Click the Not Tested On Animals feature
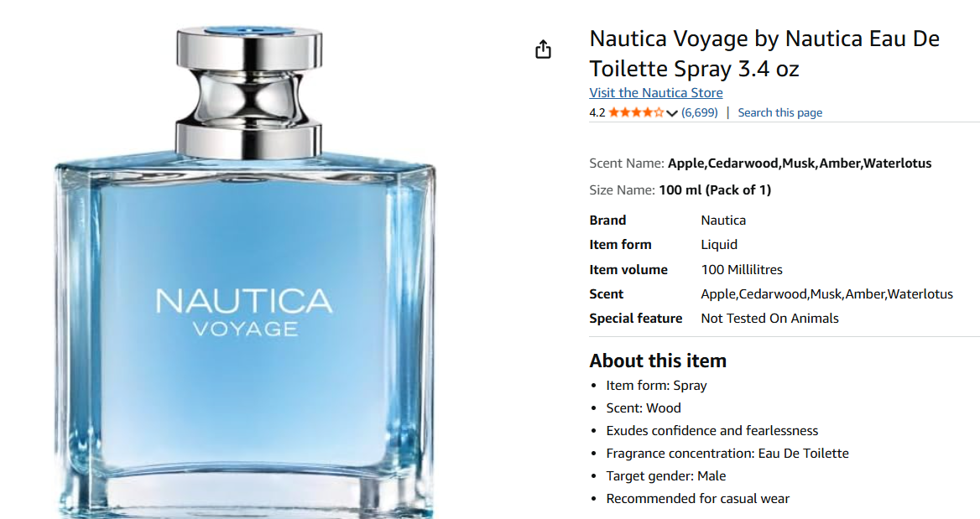This screenshot has width=980, height=519. [x=769, y=318]
